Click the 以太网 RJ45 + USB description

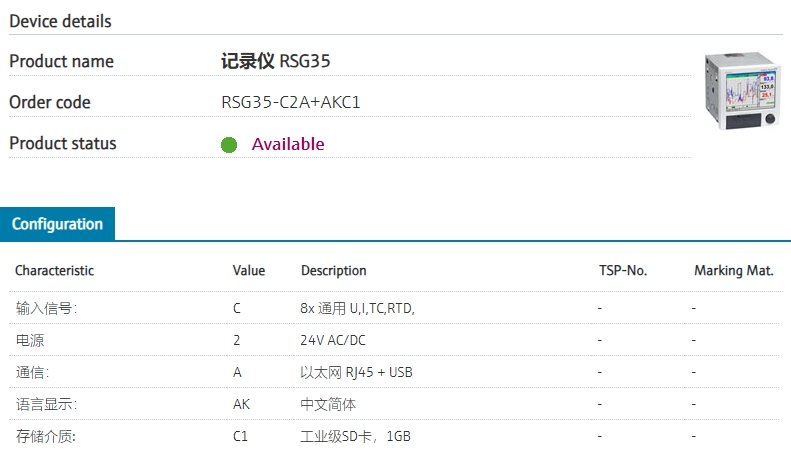(356, 372)
